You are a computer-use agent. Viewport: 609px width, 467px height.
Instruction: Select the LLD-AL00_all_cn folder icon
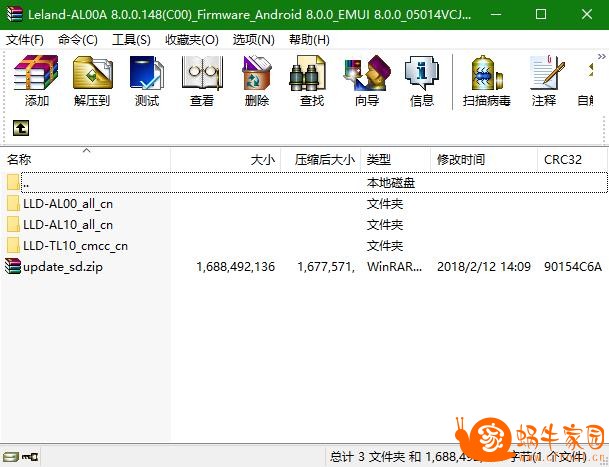click(x=13, y=204)
